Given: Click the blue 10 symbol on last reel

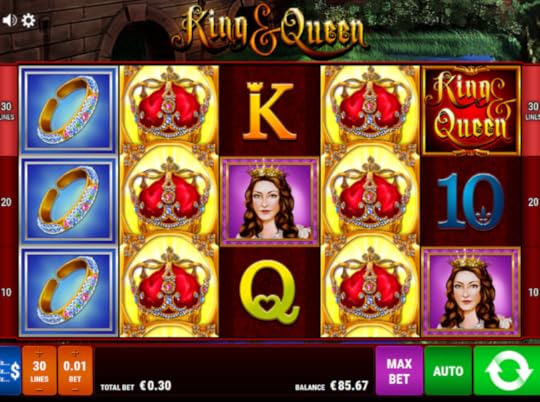Looking at the screenshot, I should [x=471, y=202].
